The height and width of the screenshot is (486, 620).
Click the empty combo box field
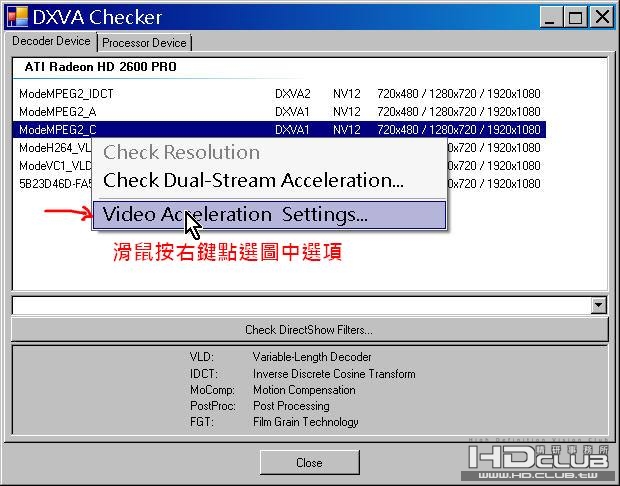(302, 305)
